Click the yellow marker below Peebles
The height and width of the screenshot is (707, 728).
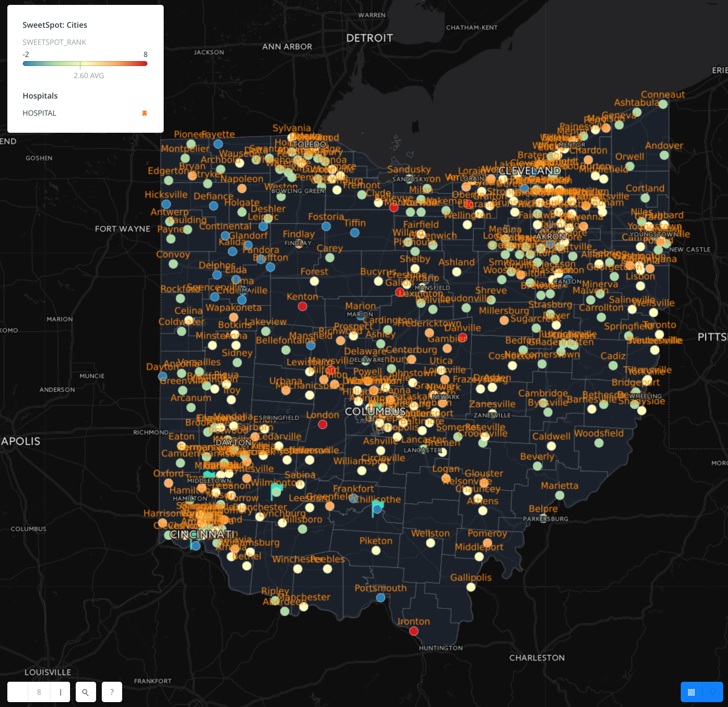coord(327,569)
